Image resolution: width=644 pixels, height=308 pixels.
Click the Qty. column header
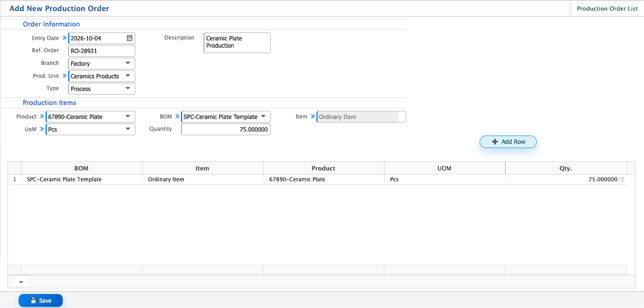[x=566, y=168]
